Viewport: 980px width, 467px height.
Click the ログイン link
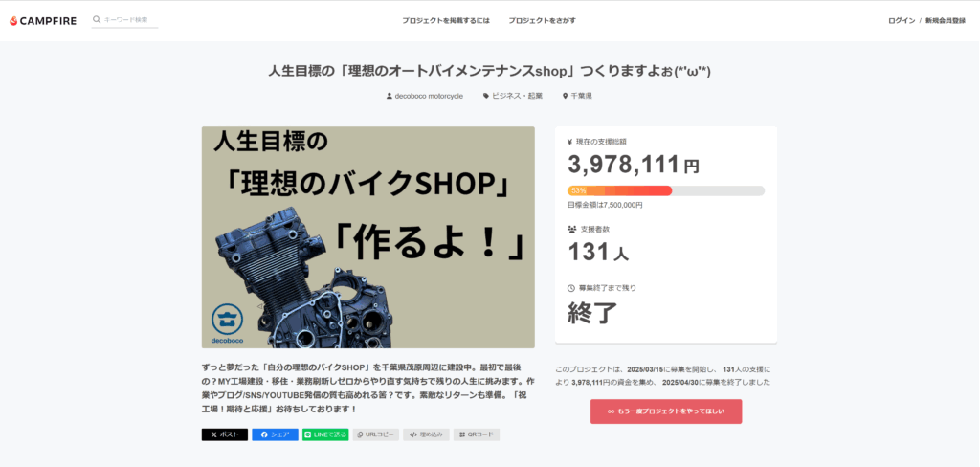(x=902, y=21)
